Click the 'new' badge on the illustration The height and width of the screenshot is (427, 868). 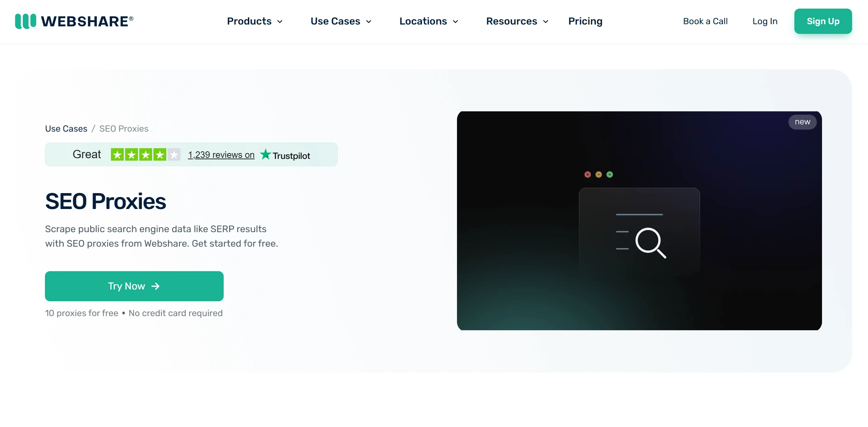pyautogui.click(x=802, y=122)
